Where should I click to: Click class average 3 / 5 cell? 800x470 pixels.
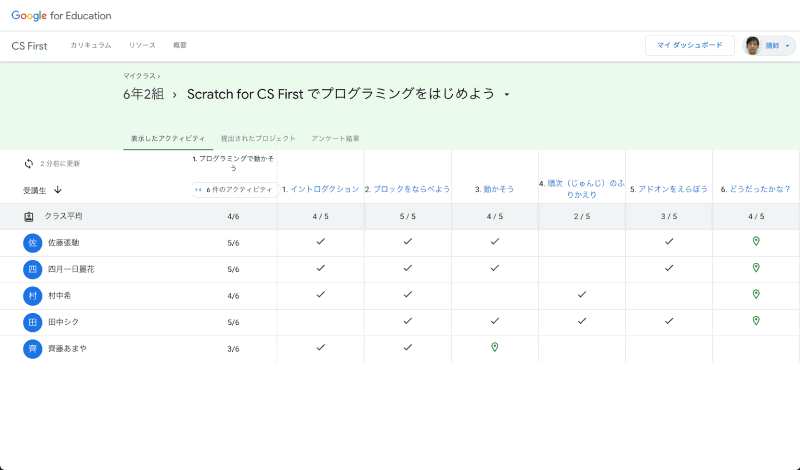tap(669, 216)
